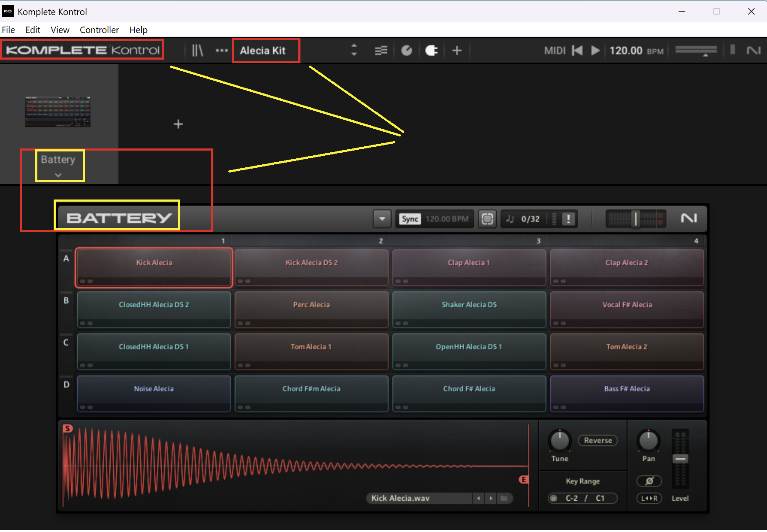Click the Pan knob
Screen dimensions: 767x532
(x=649, y=440)
